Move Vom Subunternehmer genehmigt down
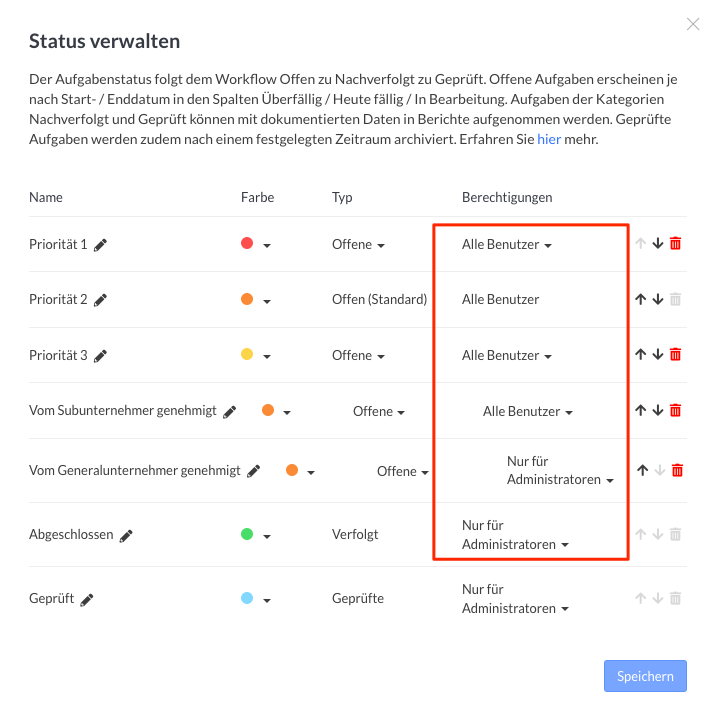716x721 pixels. [x=658, y=410]
